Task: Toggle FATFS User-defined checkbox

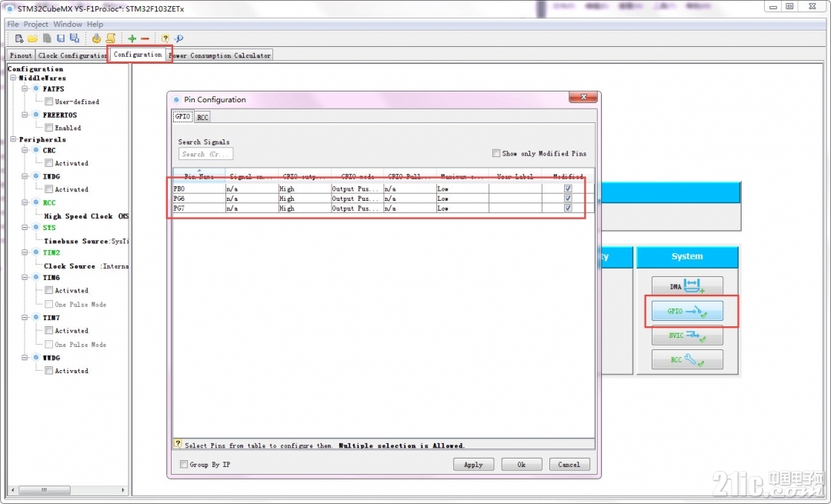Action: 48,102
